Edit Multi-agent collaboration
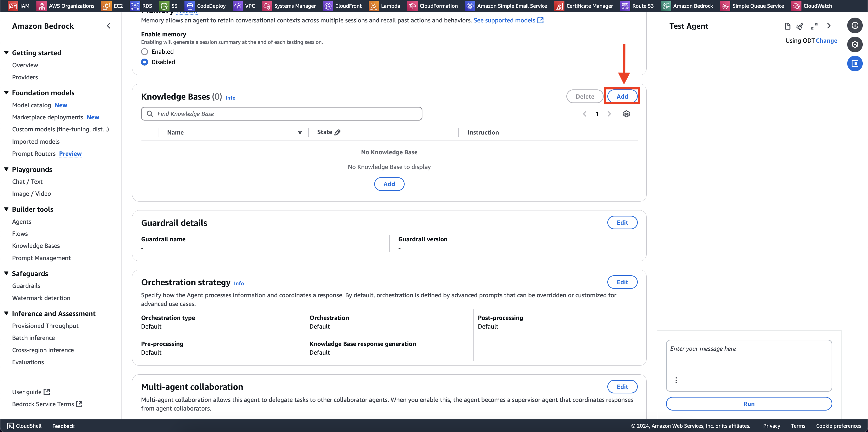Screen dimensions: 868x432 [x=622, y=386]
